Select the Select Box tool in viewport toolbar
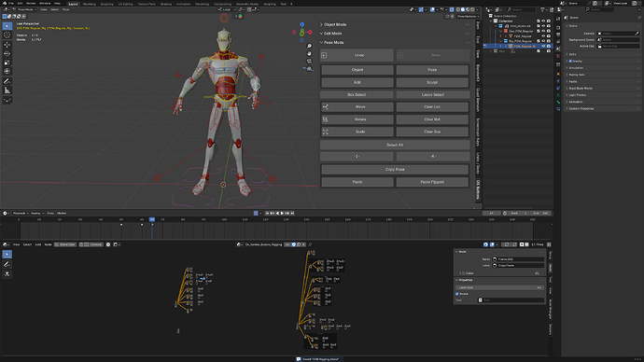 point(7,26)
